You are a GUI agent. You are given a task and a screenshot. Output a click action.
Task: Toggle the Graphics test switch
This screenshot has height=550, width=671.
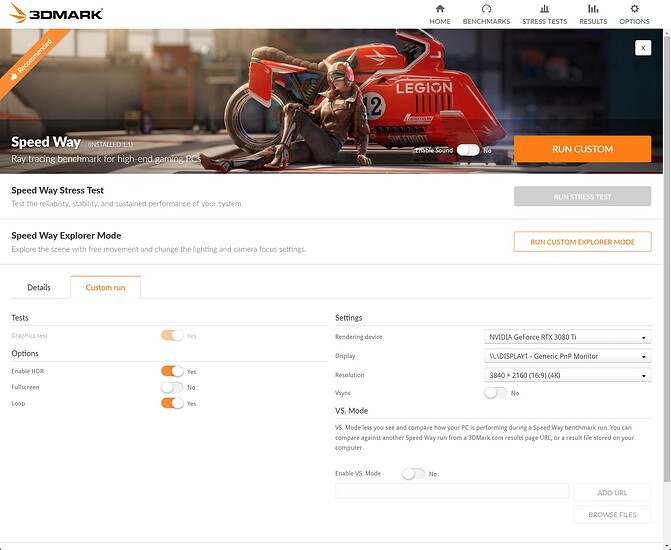point(172,335)
